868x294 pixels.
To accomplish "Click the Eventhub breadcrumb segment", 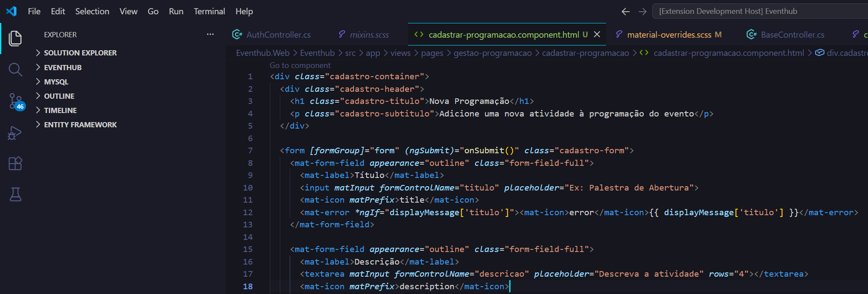I will pyautogui.click(x=317, y=53).
